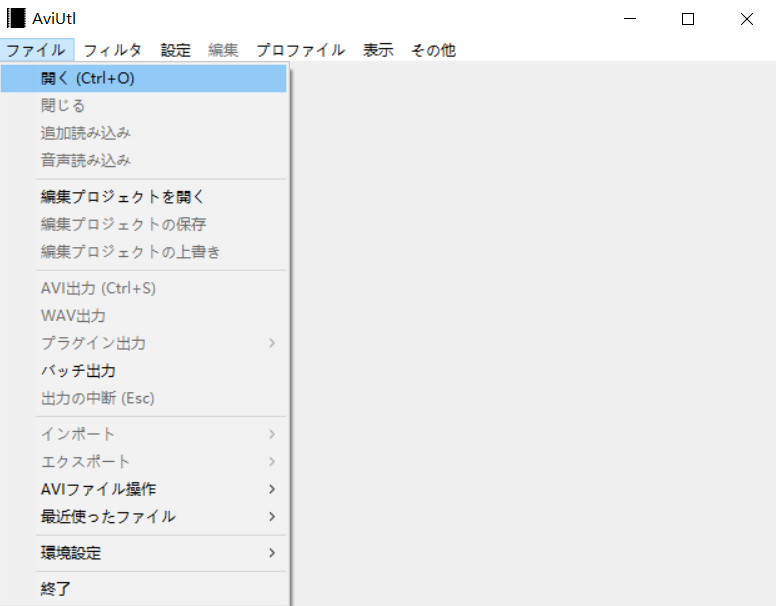Expand the 環境設定 submenu arrow
776x606 pixels.
[272, 553]
